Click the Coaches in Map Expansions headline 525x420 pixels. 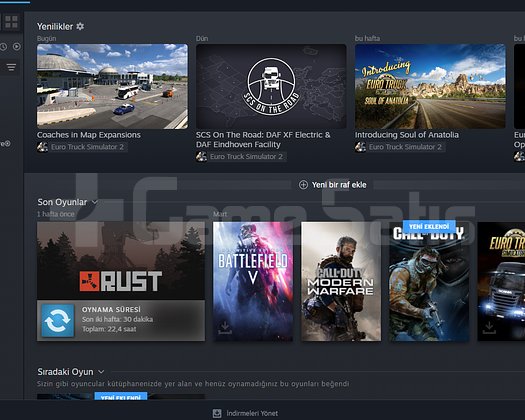coord(89,135)
